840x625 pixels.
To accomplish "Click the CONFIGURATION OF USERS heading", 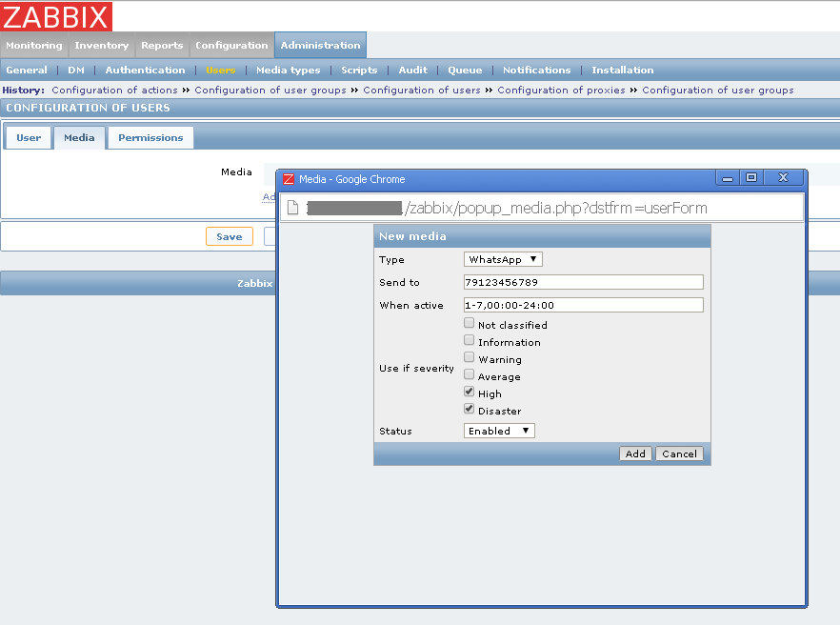I will point(88,108).
